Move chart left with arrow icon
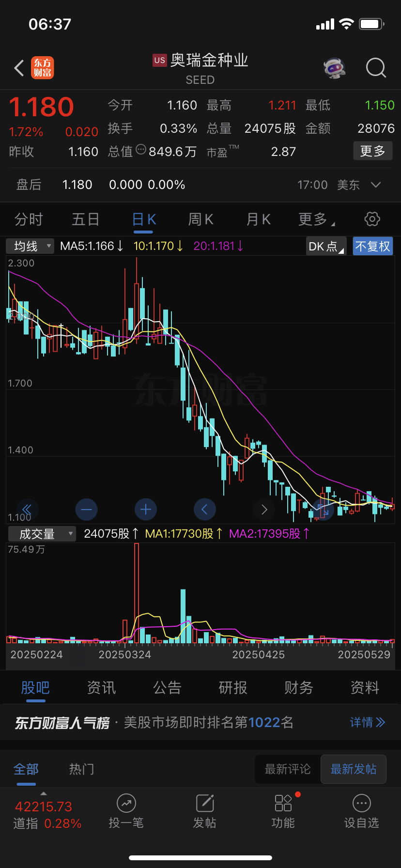The image size is (401, 868). coord(204,509)
